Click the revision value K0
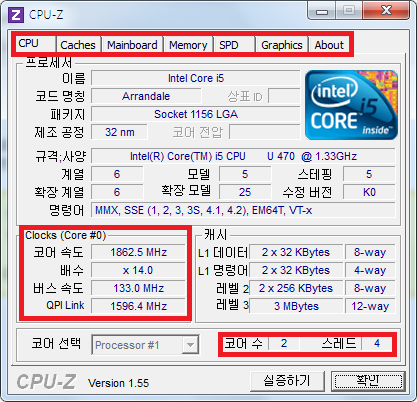This screenshot has width=417, height=402. coord(369,192)
